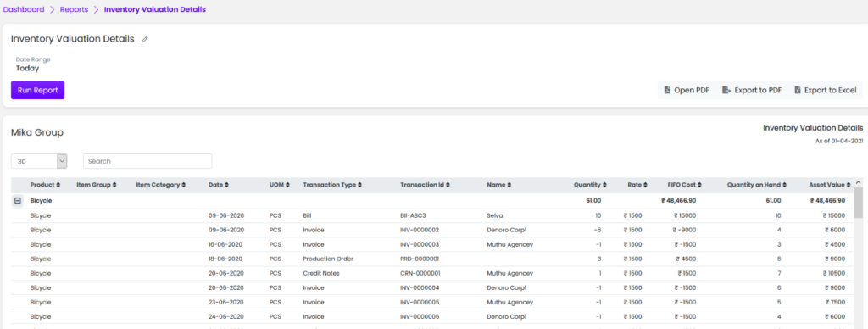Sort table by the Product column arrows
This screenshot has height=329, width=868.
58,185
